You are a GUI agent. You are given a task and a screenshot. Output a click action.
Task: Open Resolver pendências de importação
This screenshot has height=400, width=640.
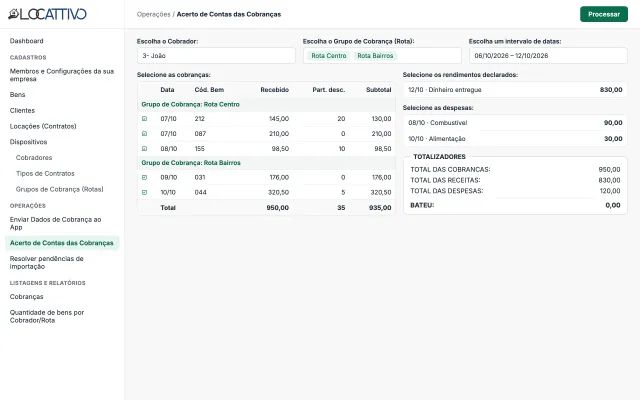click(47, 262)
